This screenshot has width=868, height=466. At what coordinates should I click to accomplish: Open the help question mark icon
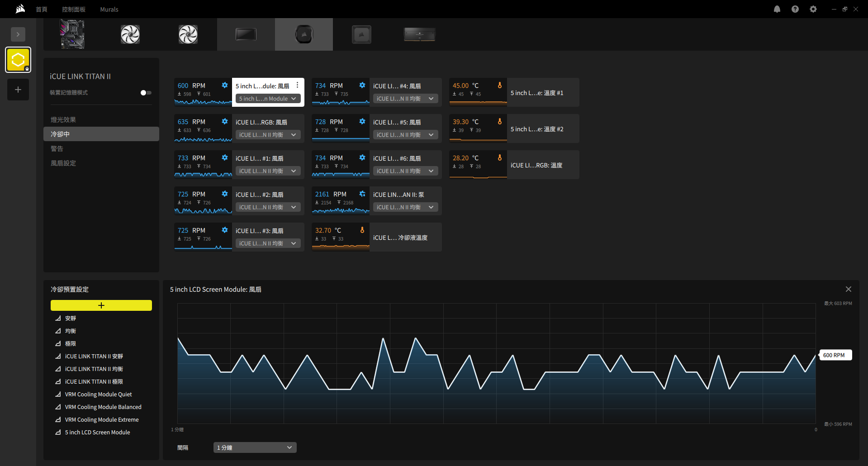coord(795,9)
